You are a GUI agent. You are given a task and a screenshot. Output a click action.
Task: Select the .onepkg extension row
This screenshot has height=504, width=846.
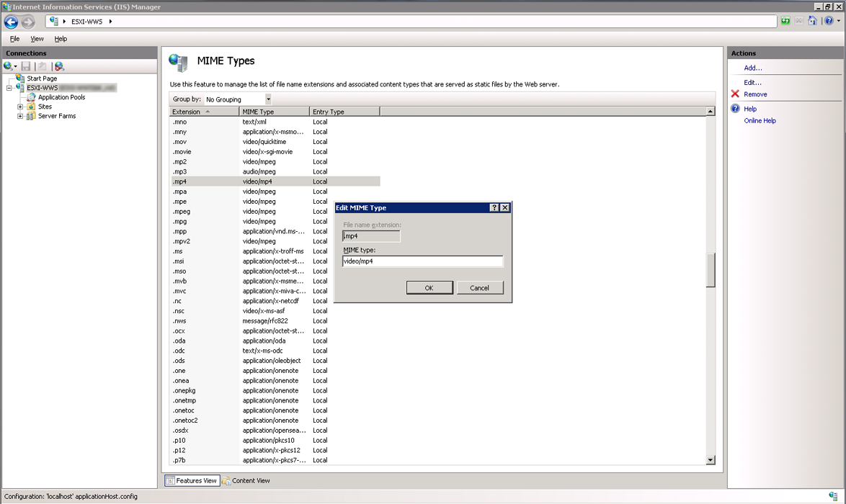click(x=275, y=390)
